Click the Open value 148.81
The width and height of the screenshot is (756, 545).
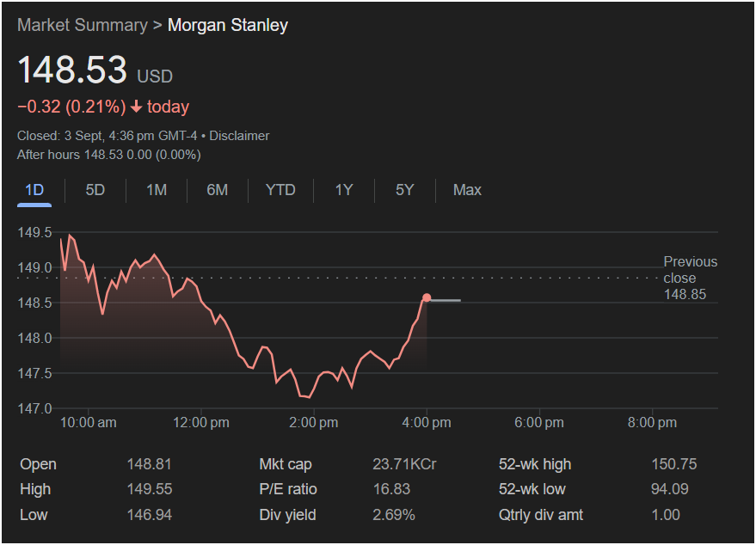(149, 464)
